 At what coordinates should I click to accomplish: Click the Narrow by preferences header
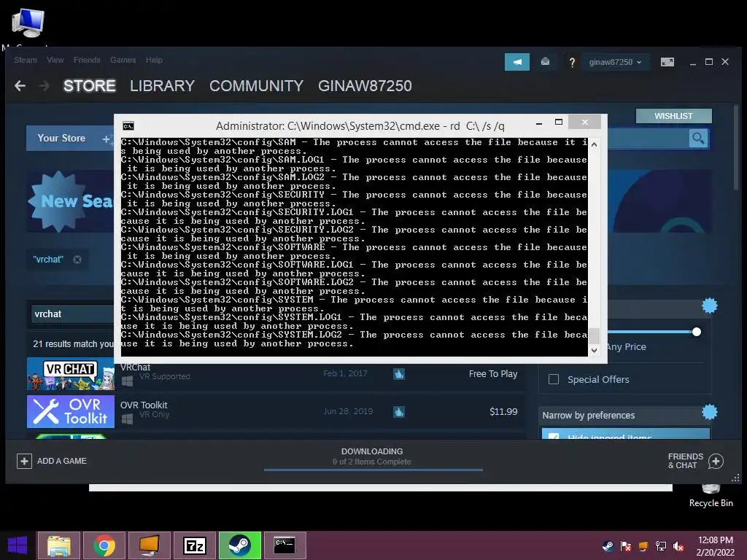tap(624, 415)
